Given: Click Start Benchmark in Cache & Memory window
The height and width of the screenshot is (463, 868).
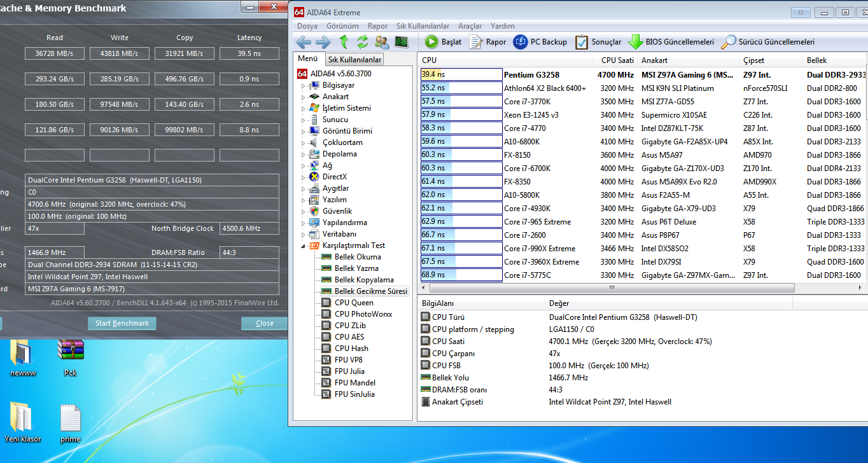Looking at the screenshot, I should pos(122,323).
